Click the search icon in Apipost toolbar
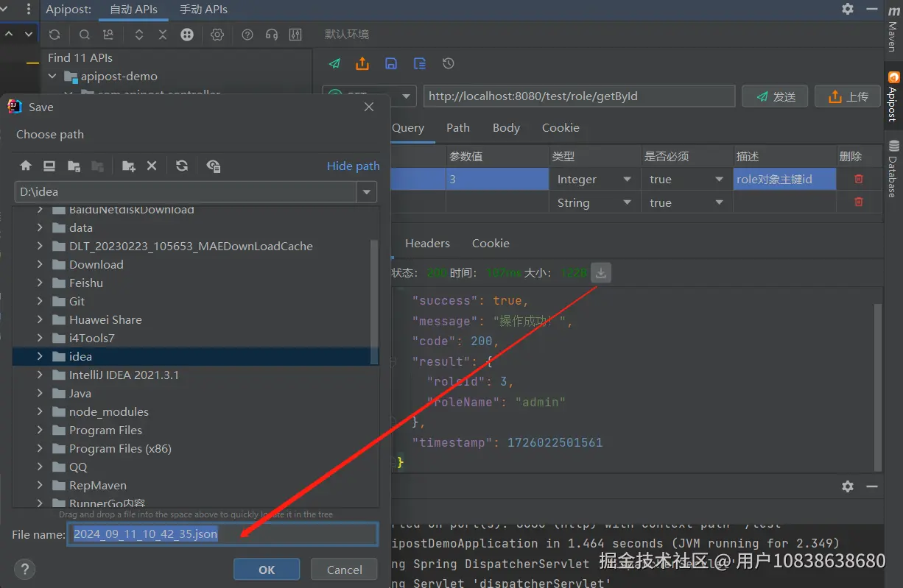Screen dimensions: 903x588 [85, 35]
